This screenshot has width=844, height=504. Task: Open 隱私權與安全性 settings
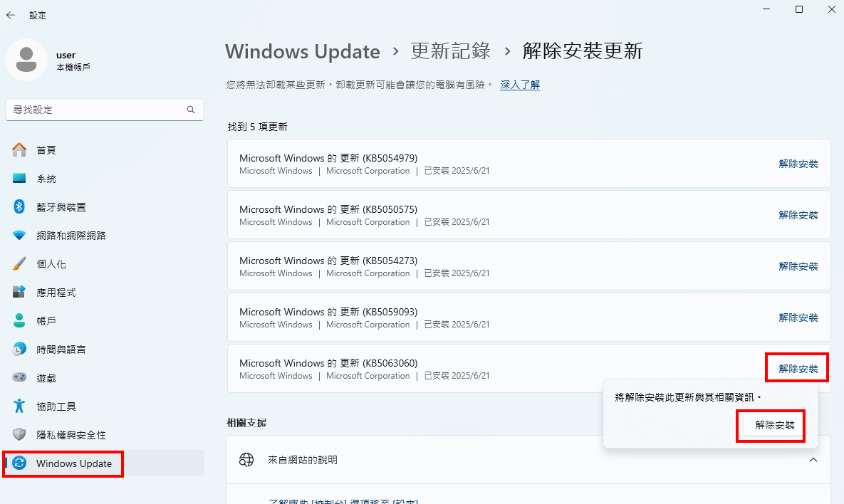click(x=105, y=435)
